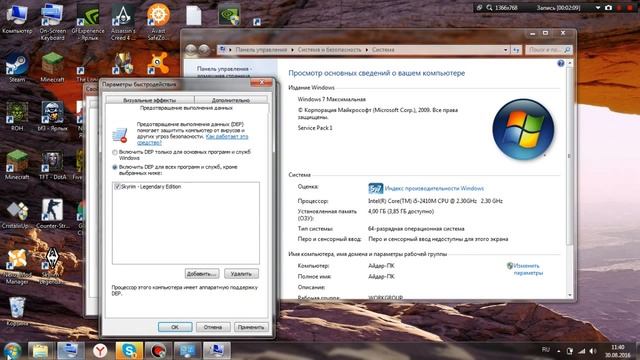Open Action Center flag in tray

point(570,351)
